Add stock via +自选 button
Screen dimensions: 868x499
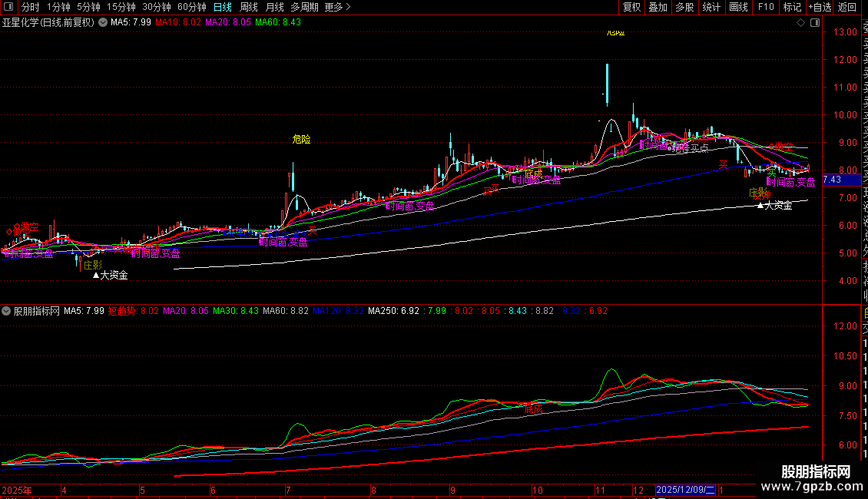tap(819, 7)
